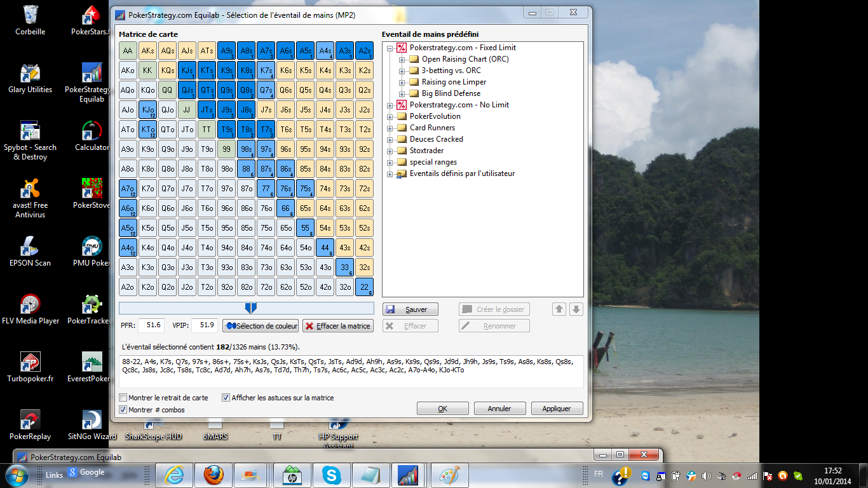This screenshot has width=868, height=488.
Task: Click the clock showing 17:52
Action: point(832,471)
